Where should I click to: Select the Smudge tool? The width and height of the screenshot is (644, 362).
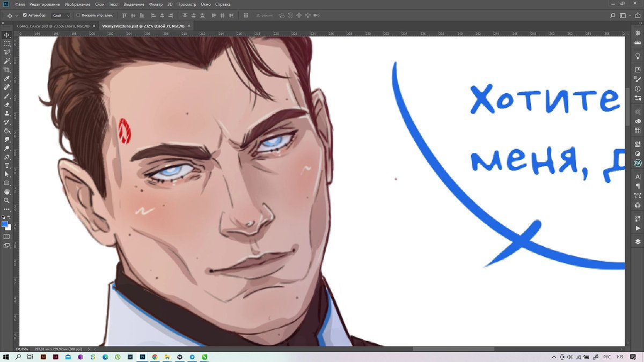(x=7, y=139)
